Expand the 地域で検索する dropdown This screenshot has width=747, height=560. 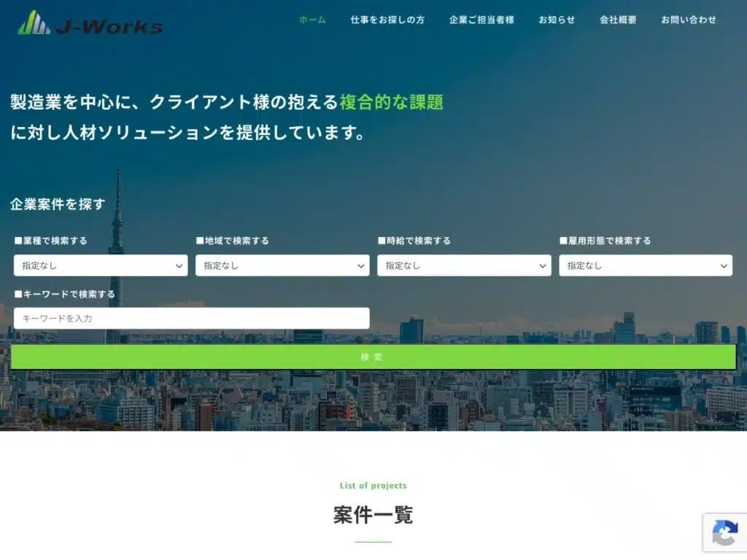282,265
